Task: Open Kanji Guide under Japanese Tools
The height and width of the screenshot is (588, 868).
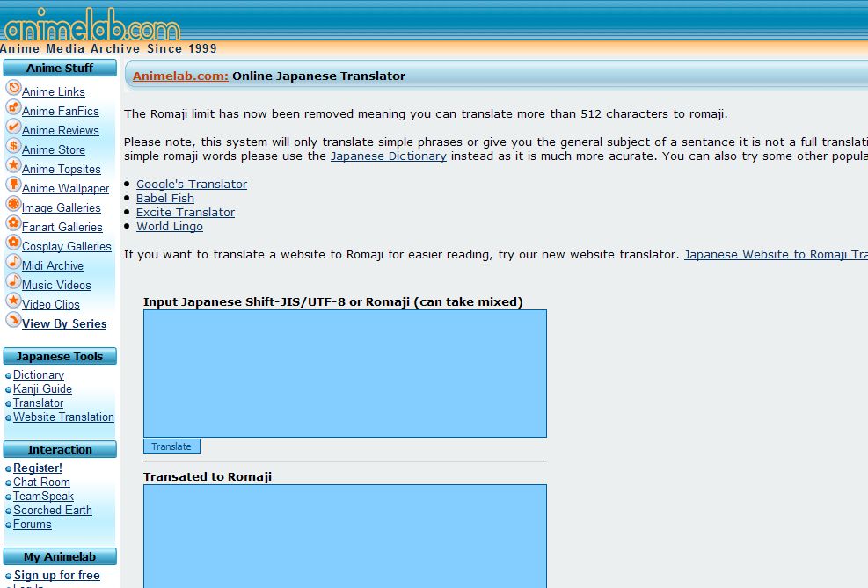Action: tap(42, 389)
